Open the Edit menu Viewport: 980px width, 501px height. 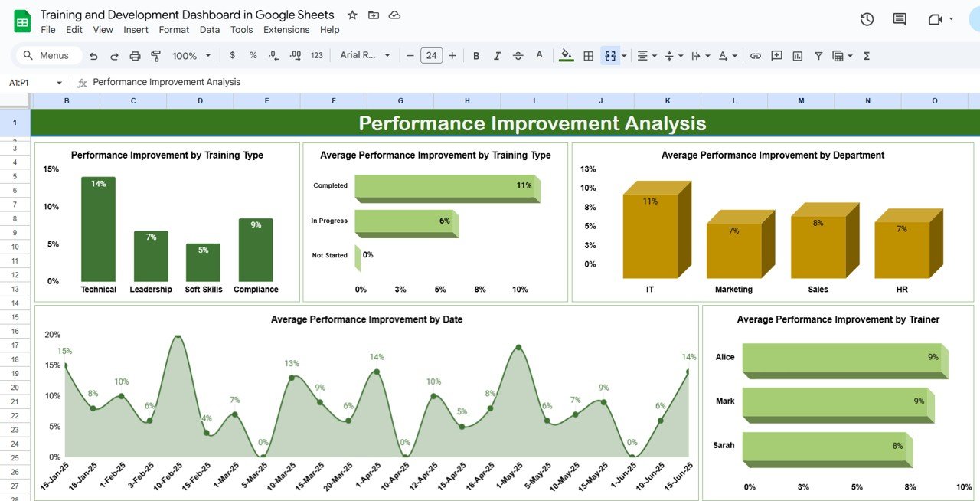[x=74, y=30]
